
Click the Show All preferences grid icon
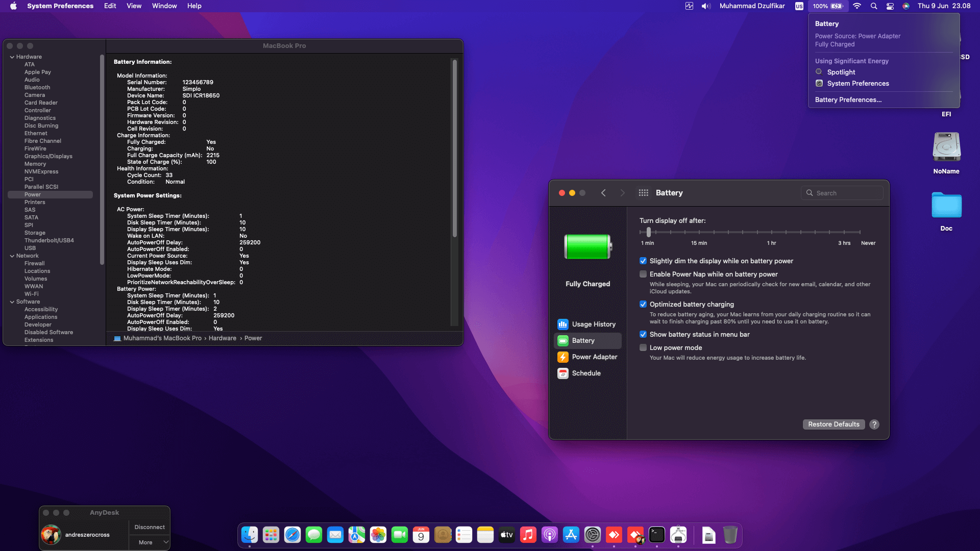click(643, 193)
